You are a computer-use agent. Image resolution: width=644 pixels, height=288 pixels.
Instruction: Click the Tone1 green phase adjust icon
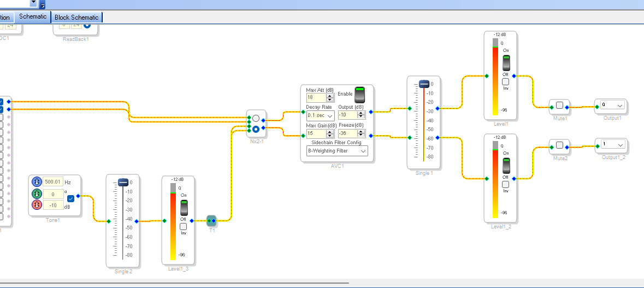point(37,193)
